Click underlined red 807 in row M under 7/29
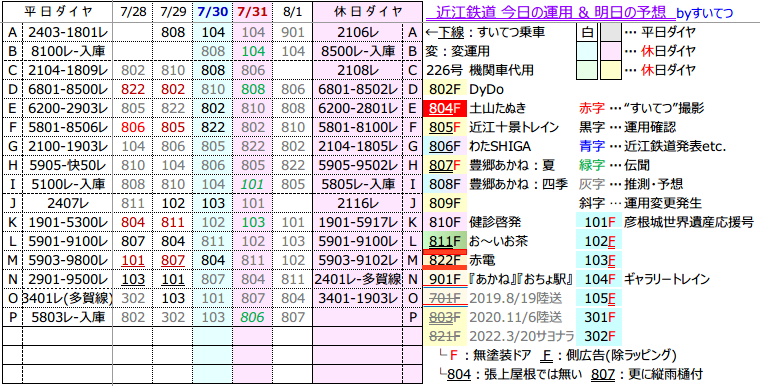The height and width of the screenshot is (386, 760). click(x=173, y=260)
